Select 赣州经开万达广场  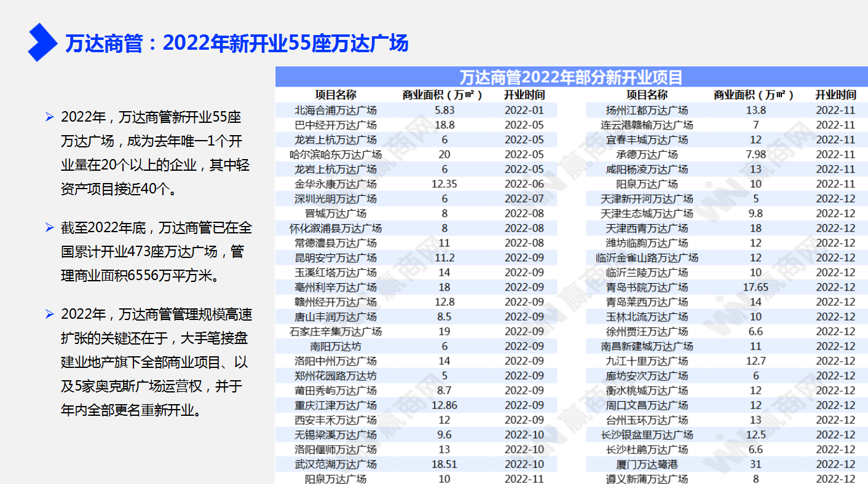(x=336, y=302)
